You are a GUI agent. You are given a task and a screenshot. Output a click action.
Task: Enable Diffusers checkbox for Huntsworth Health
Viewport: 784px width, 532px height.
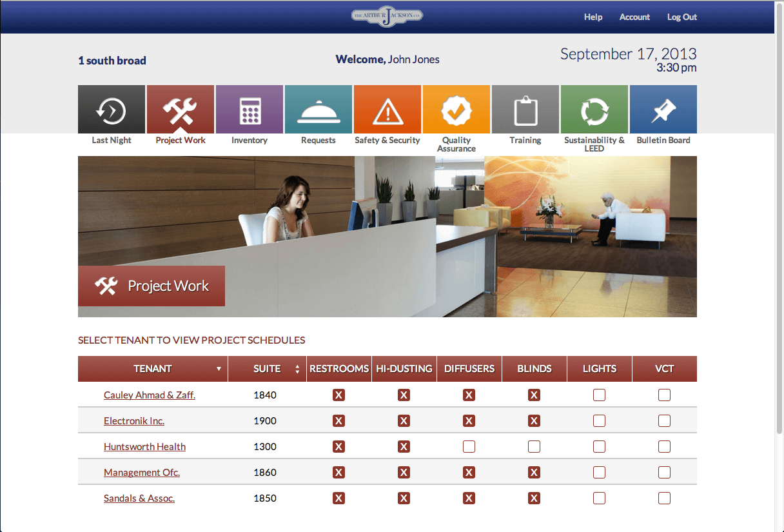point(469,447)
